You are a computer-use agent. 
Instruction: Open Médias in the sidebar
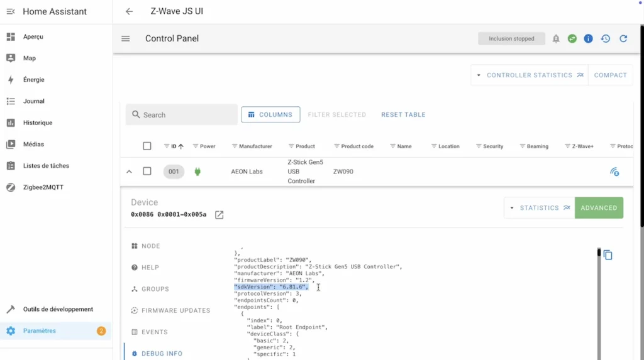(56, 144)
